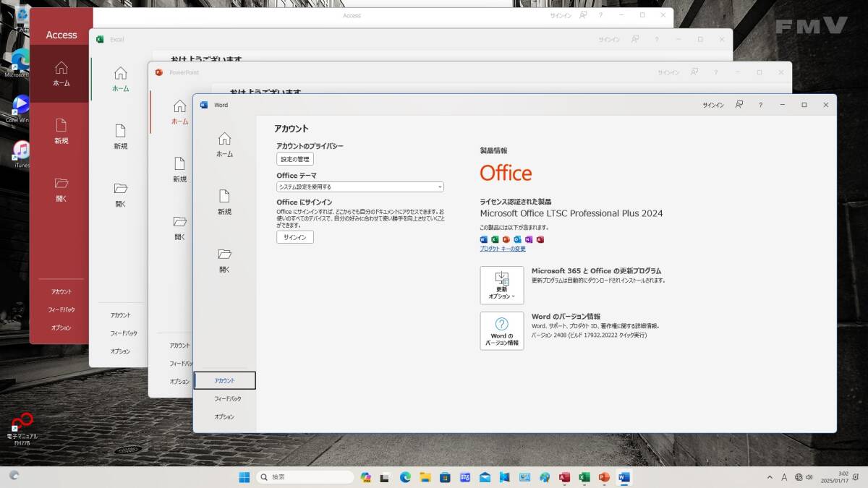
Task: Click the Word taskbar icon
Action: click(625, 477)
